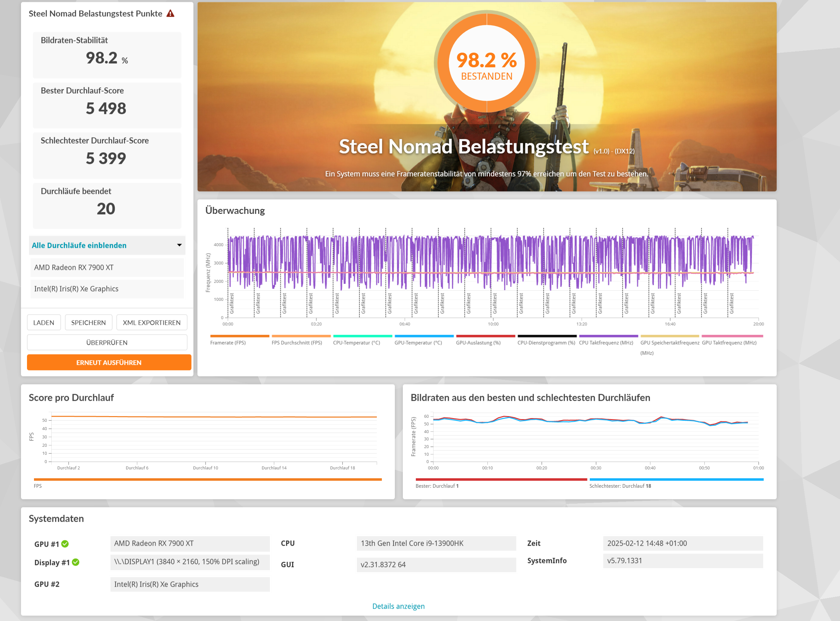Click the GPU #2 Intel Iris Xe field

coord(190,584)
